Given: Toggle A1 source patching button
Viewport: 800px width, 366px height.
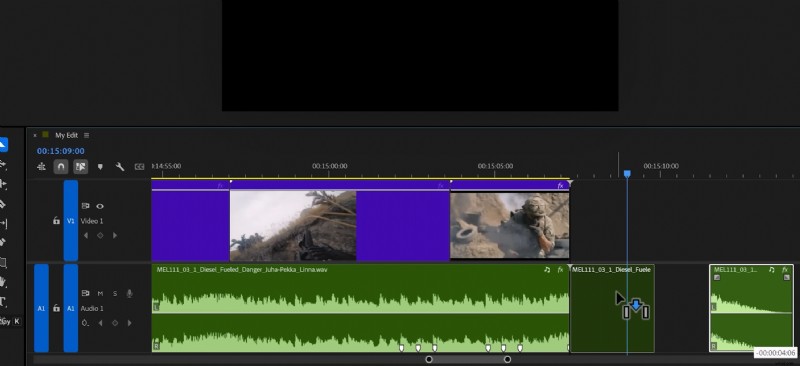Looking at the screenshot, I should [x=41, y=308].
